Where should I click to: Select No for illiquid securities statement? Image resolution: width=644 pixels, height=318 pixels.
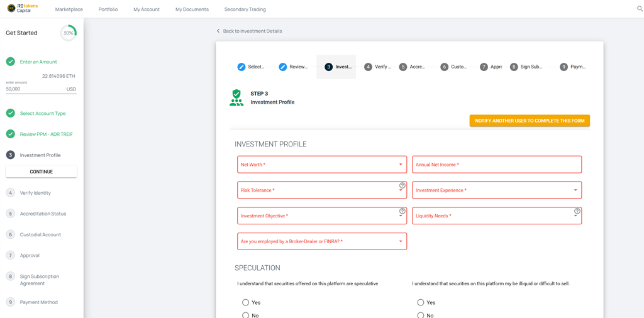click(x=421, y=315)
